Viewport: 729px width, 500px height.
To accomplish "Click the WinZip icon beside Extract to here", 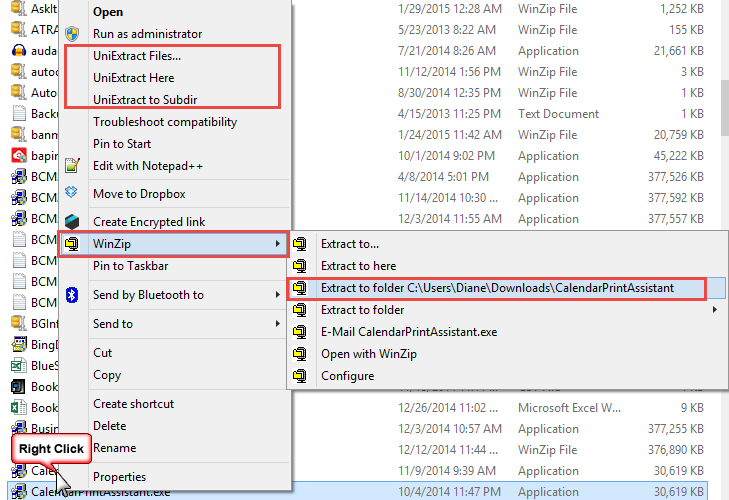I will point(299,266).
